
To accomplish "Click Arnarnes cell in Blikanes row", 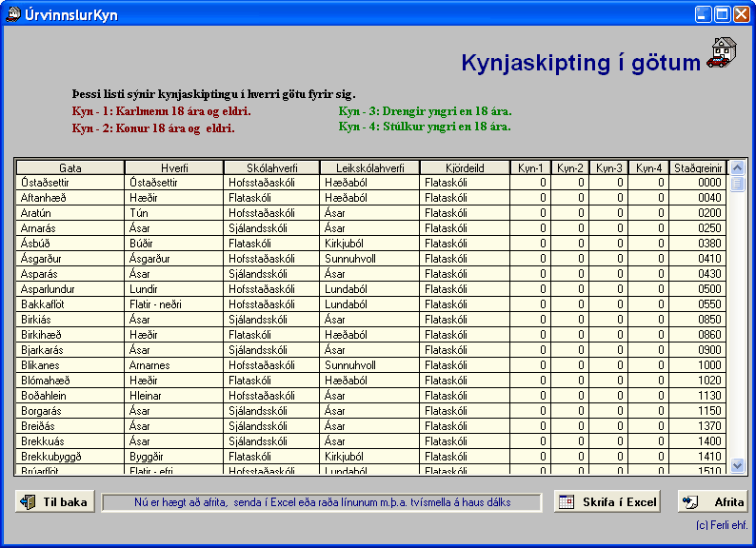I will pos(174,365).
